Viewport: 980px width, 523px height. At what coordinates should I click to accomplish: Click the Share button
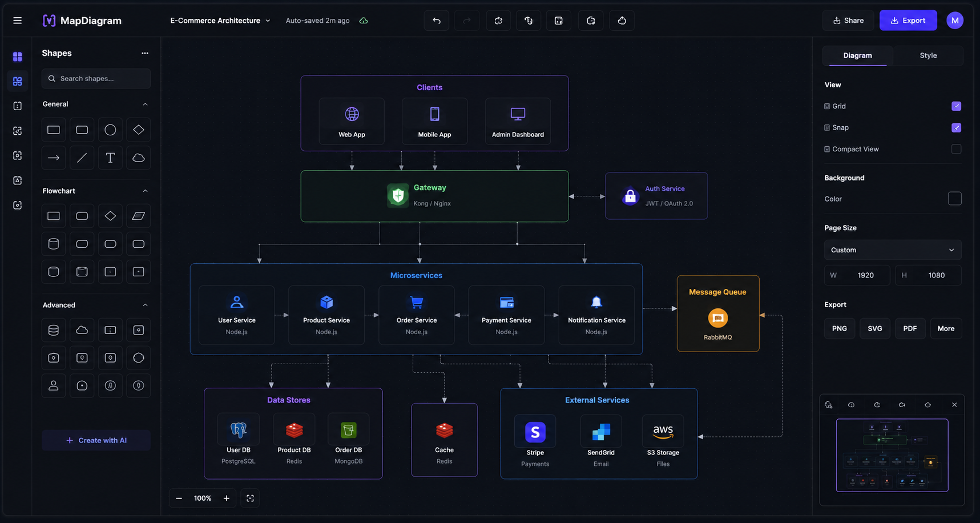tap(848, 21)
